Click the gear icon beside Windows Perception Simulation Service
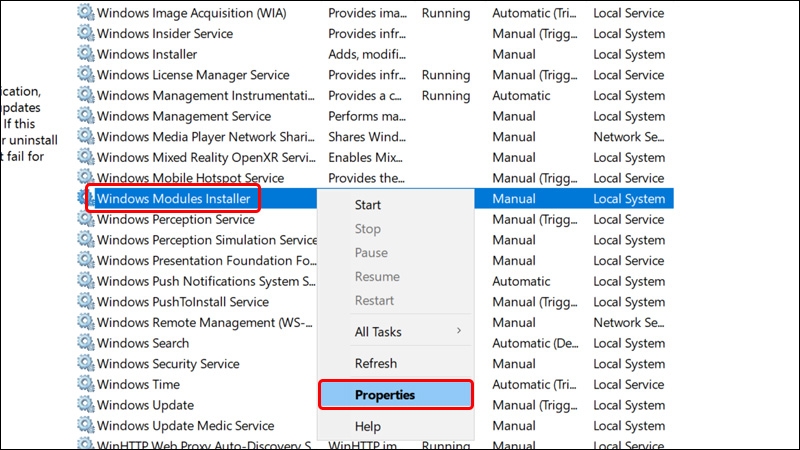800x450 pixels. pyautogui.click(x=86, y=240)
